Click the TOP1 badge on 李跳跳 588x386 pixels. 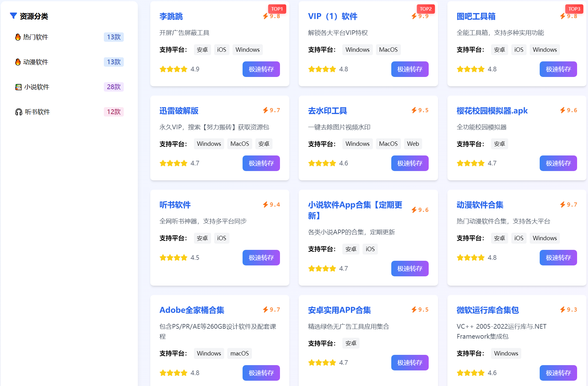[x=277, y=9]
